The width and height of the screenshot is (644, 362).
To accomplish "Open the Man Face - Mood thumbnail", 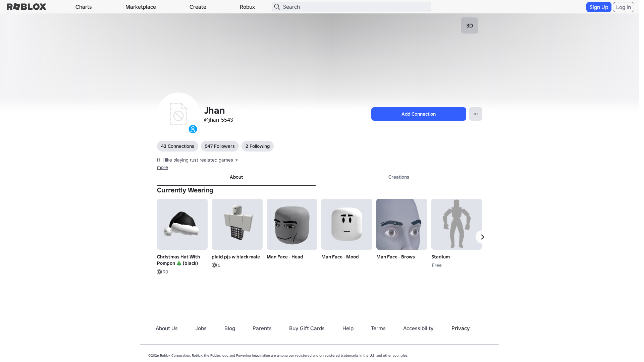I will (x=347, y=224).
